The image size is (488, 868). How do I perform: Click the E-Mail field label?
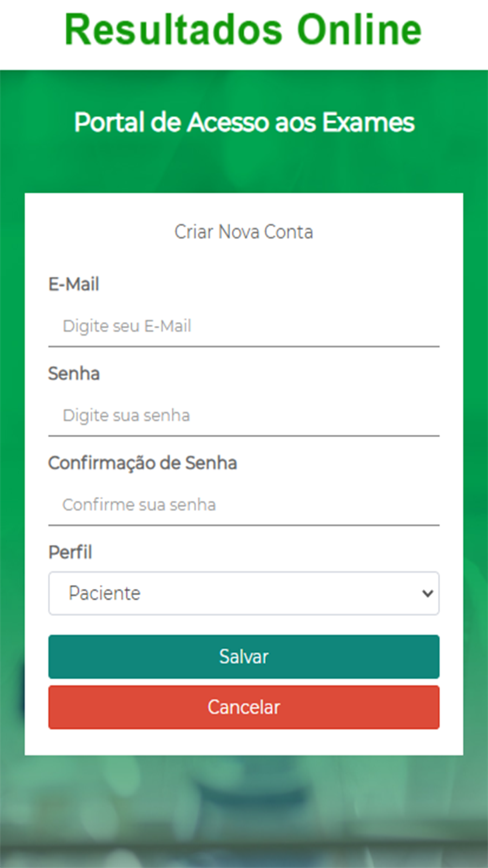(x=74, y=284)
